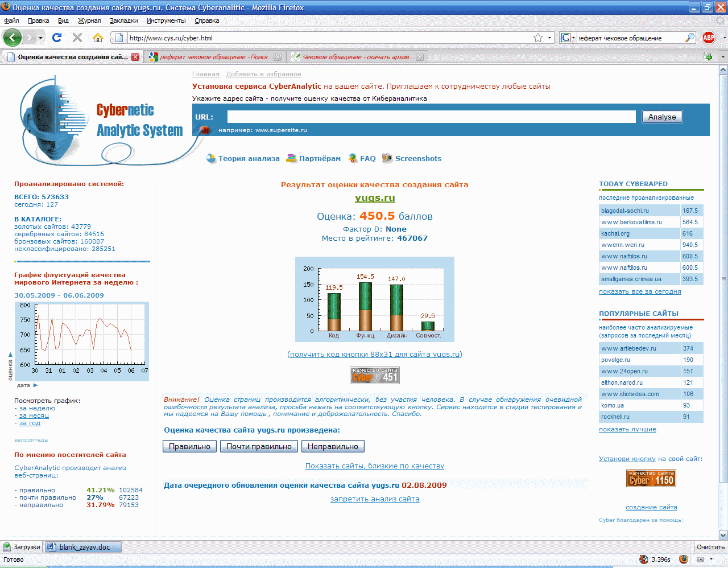This screenshot has width=728, height=568.
Task: View graph за год link
Action: pos(30,423)
